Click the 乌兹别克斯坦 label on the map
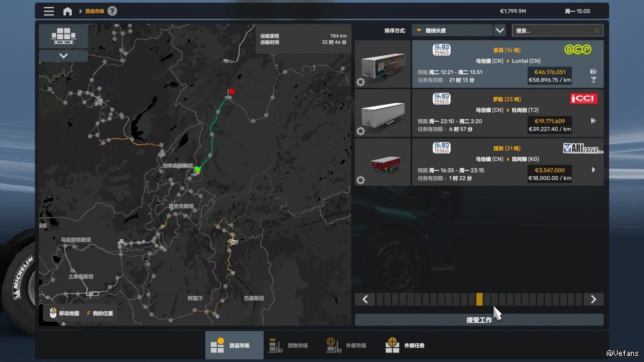Screen dimensions: 644x362 point(76,240)
